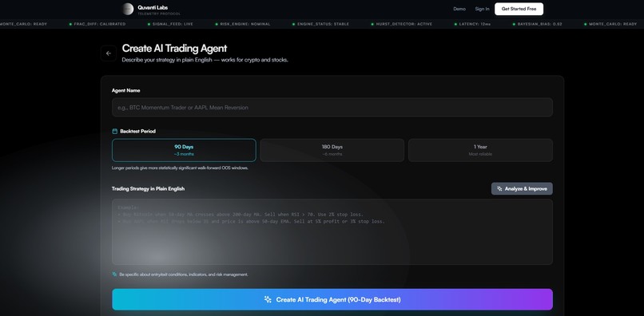The image size is (644, 316).
Task: Click the ENGINE_STATUS: STABLE ticker entry
Action: click(x=320, y=24)
